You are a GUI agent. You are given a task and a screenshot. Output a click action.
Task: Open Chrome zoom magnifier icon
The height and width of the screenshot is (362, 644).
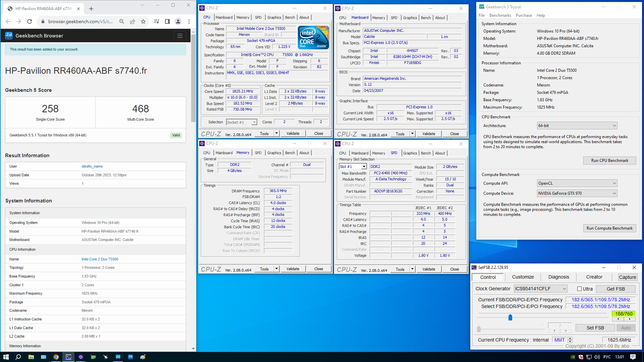(122, 21)
